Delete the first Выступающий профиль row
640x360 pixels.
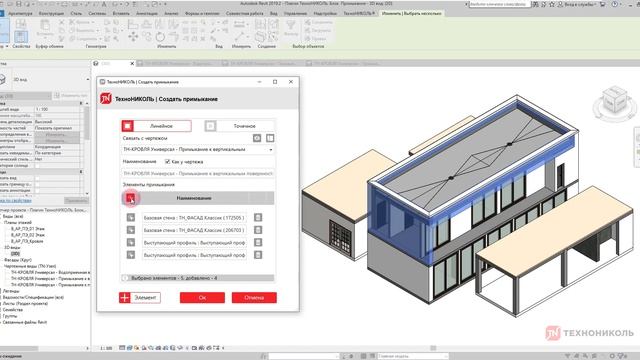click(x=258, y=242)
